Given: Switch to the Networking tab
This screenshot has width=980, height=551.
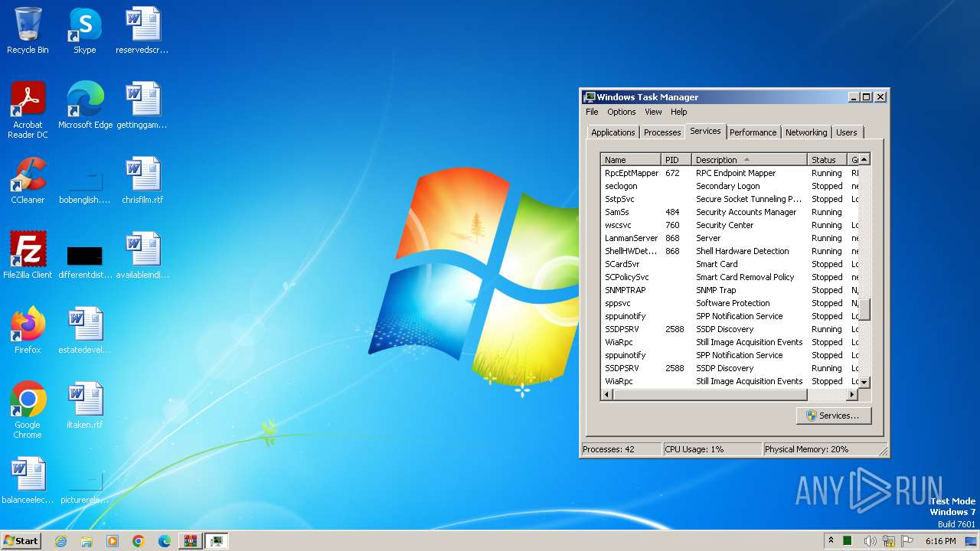Looking at the screenshot, I should point(806,132).
